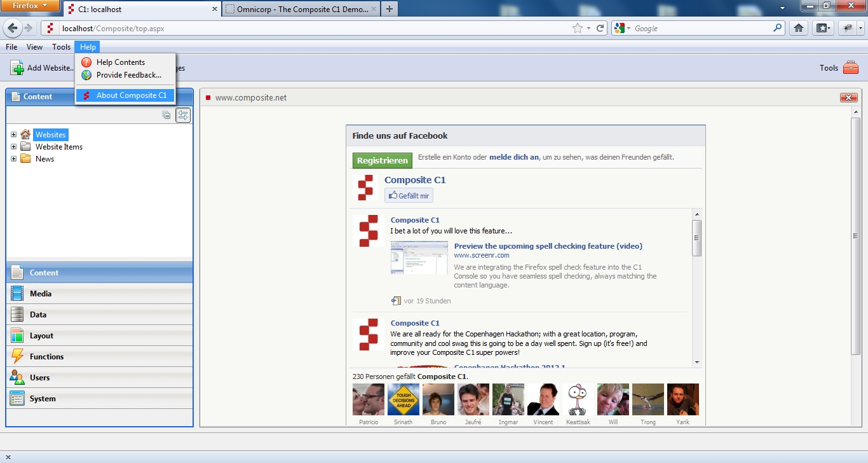Open the spell checking preview video link
This screenshot has width=868, height=463.
coord(548,246)
